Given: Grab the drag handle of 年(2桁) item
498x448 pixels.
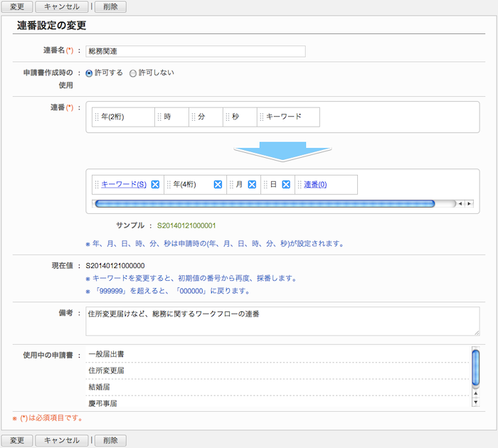Looking at the screenshot, I should coord(97,117).
